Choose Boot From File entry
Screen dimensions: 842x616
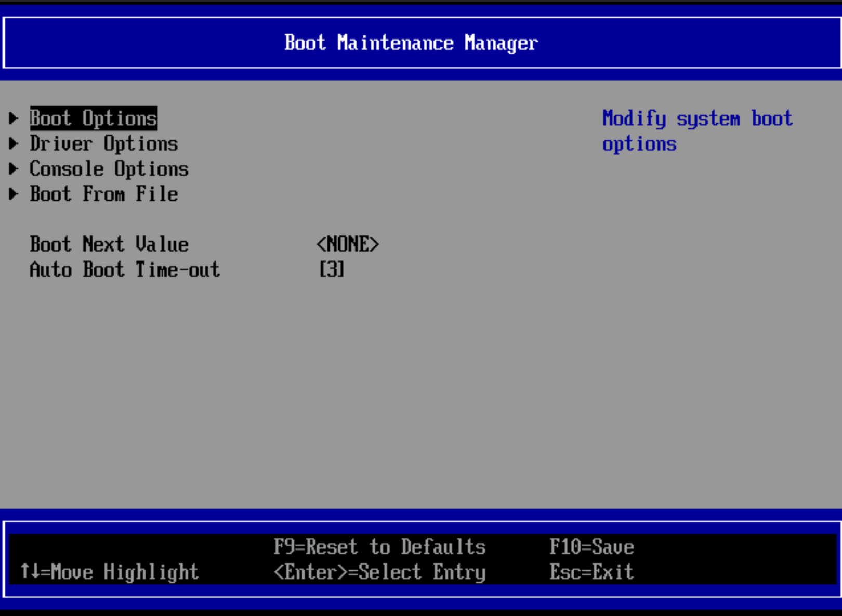[104, 194]
